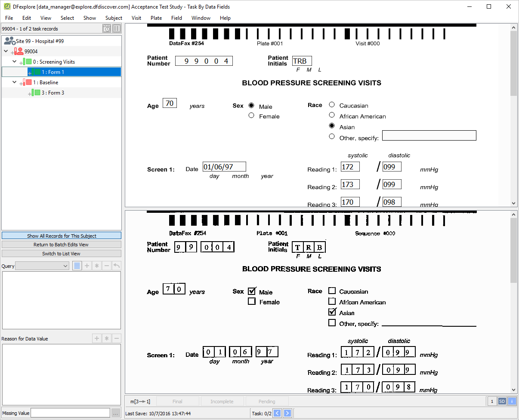The width and height of the screenshot is (519, 420).
Task: Click the upper form's vertical scrollbar thumb
Action: click(513, 63)
